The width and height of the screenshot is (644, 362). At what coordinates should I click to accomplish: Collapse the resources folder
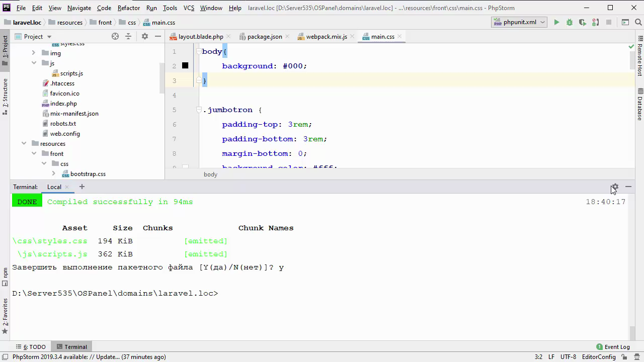click(24, 143)
